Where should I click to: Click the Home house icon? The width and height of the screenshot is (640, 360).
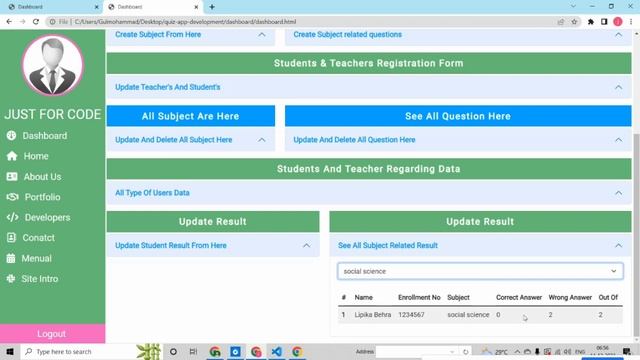click(x=12, y=156)
